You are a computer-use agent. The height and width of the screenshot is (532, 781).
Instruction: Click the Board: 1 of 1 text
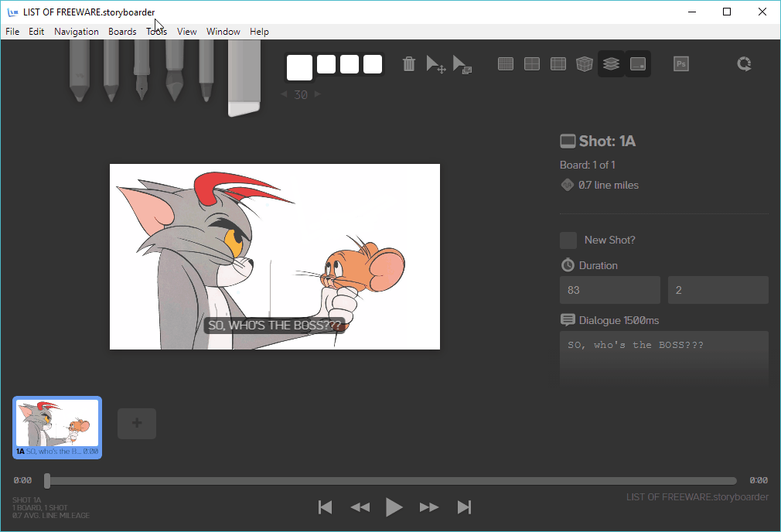pyautogui.click(x=587, y=165)
